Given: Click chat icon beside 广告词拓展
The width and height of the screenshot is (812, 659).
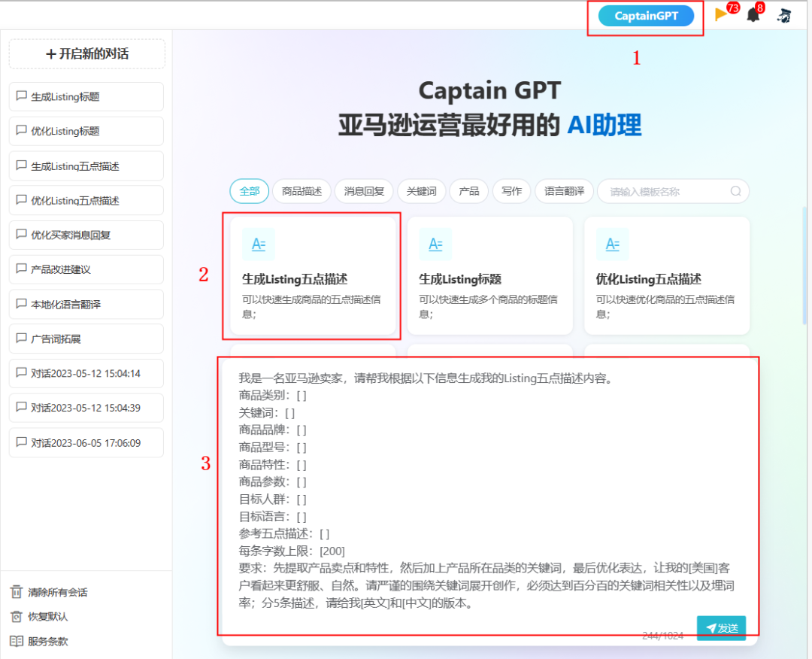Looking at the screenshot, I should [21, 339].
